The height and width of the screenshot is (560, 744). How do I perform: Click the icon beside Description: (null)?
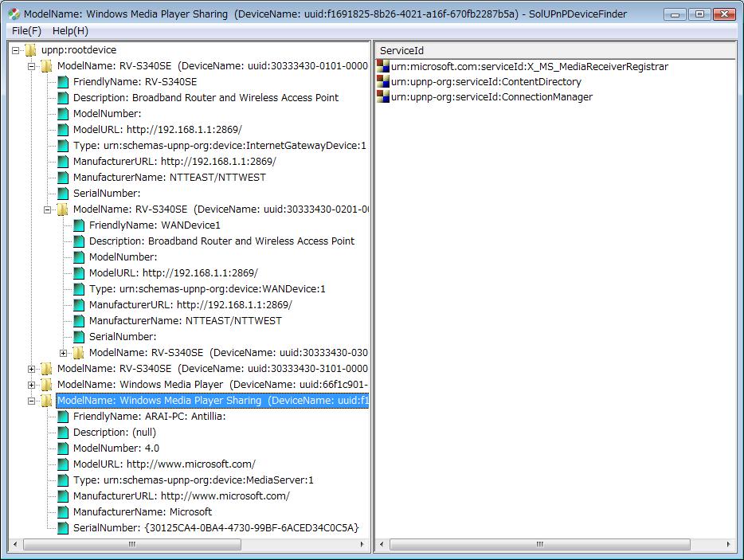(x=63, y=433)
